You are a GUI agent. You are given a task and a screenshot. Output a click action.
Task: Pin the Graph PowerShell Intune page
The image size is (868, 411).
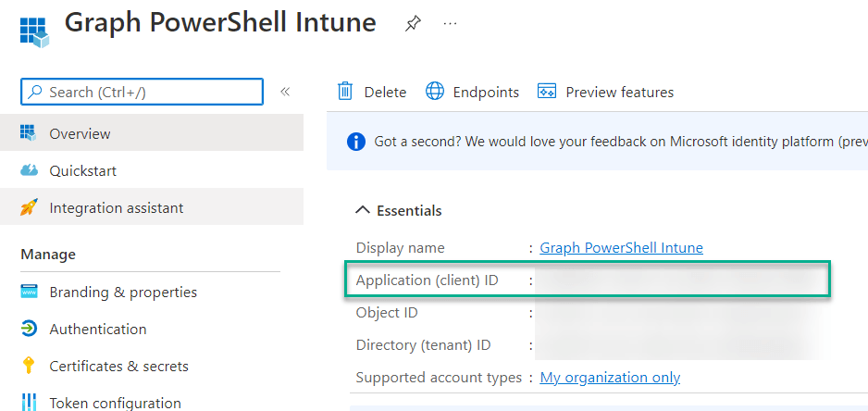click(x=413, y=24)
